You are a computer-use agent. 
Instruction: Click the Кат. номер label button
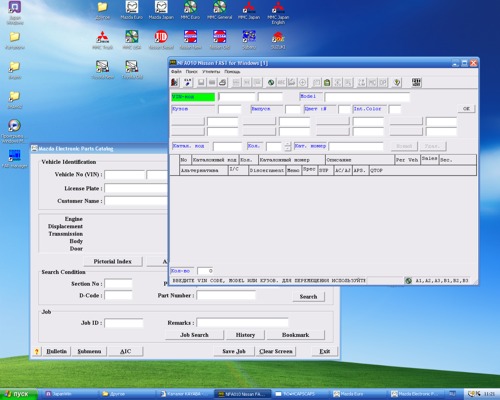310,146
